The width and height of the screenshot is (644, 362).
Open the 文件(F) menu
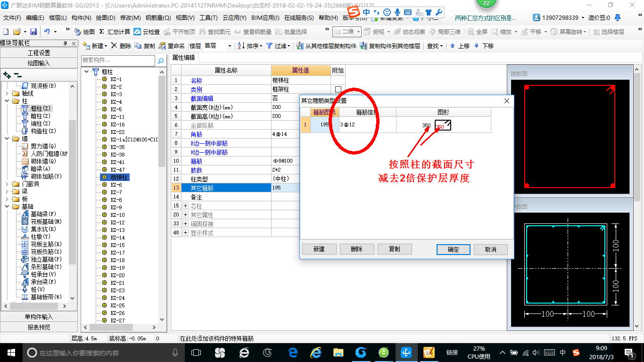[x=12, y=18]
